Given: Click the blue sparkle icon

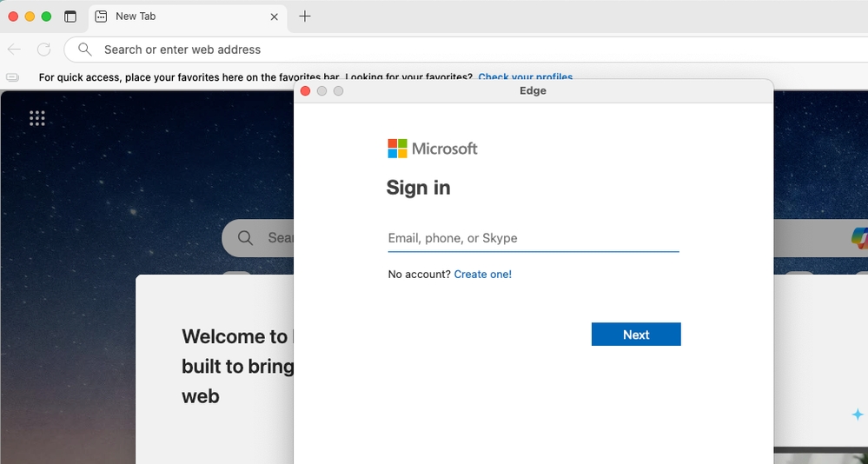Looking at the screenshot, I should (x=858, y=415).
